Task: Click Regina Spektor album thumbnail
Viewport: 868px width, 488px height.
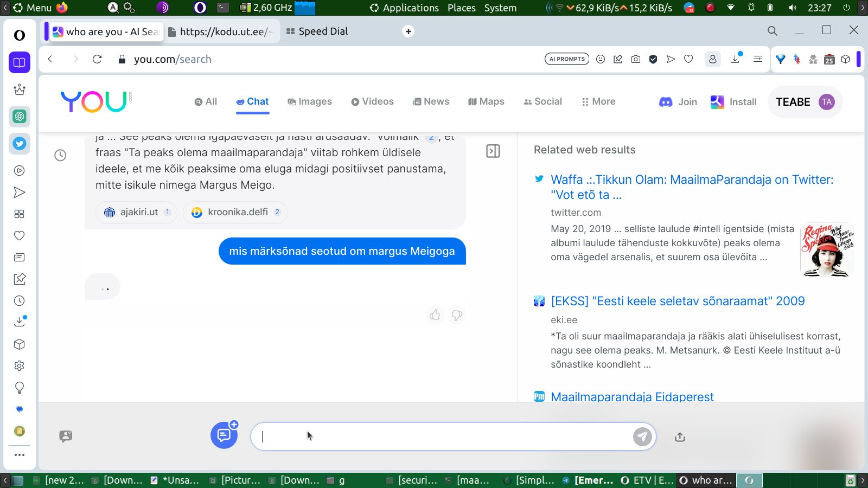Action: (827, 249)
